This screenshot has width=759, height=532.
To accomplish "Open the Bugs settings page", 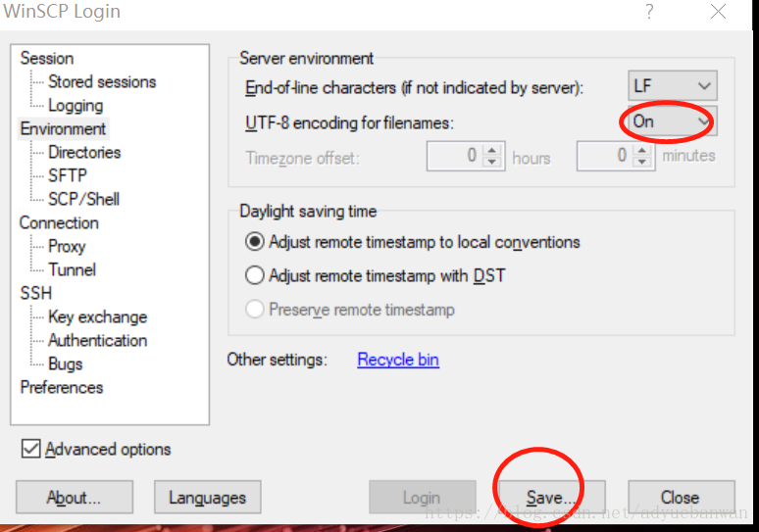I will point(66,363).
